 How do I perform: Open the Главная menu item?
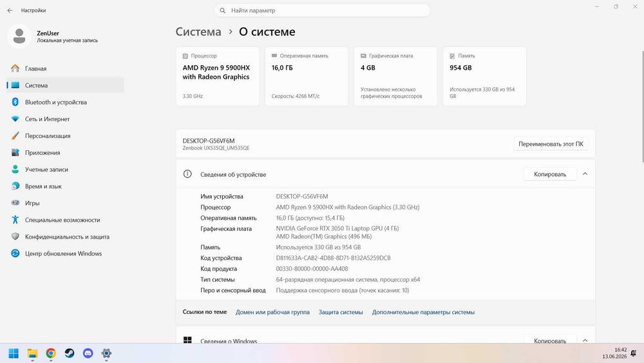(x=65, y=68)
